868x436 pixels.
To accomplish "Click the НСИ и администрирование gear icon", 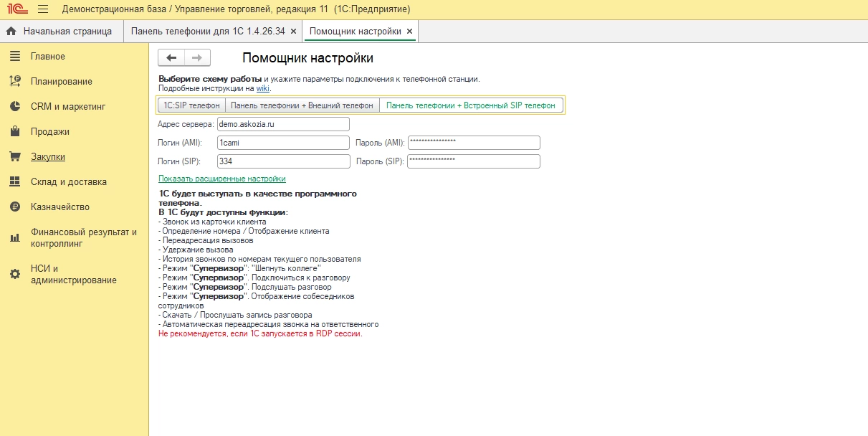I will (15, 274).
